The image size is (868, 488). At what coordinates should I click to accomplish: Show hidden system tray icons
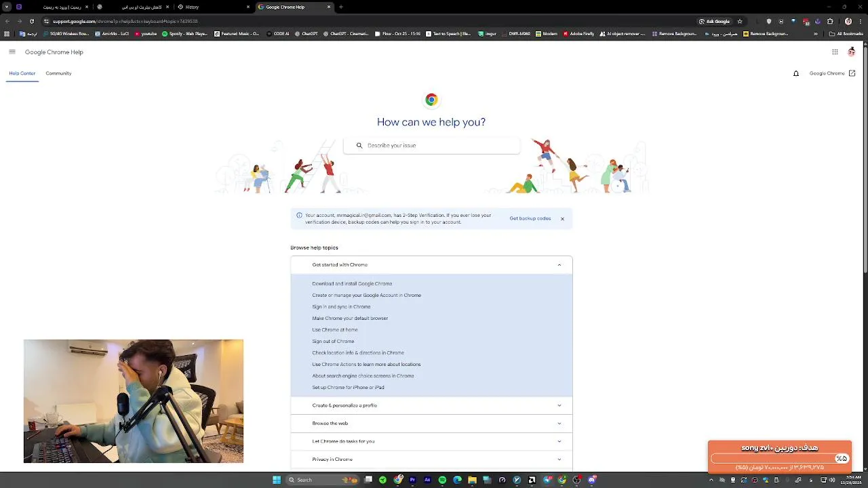coord(711,480)
